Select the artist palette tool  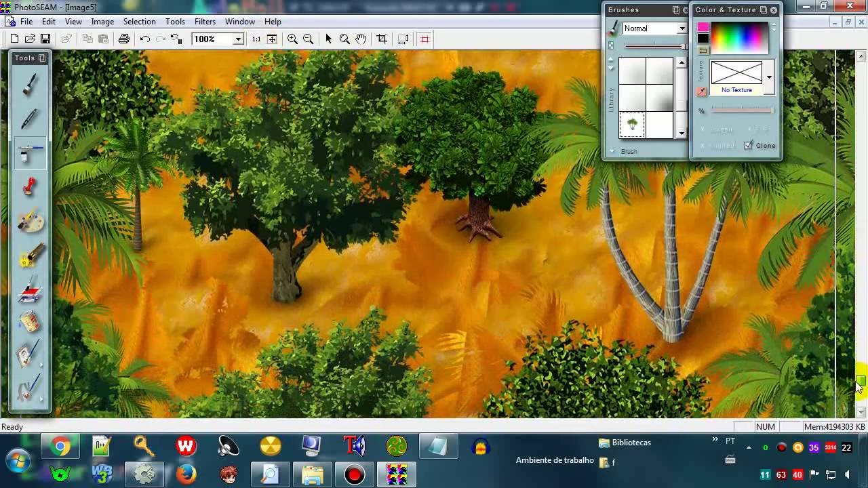click(31, 221)
